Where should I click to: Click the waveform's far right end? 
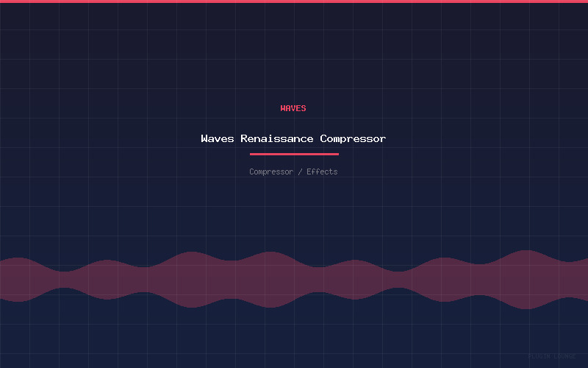(x=585, y=280)
